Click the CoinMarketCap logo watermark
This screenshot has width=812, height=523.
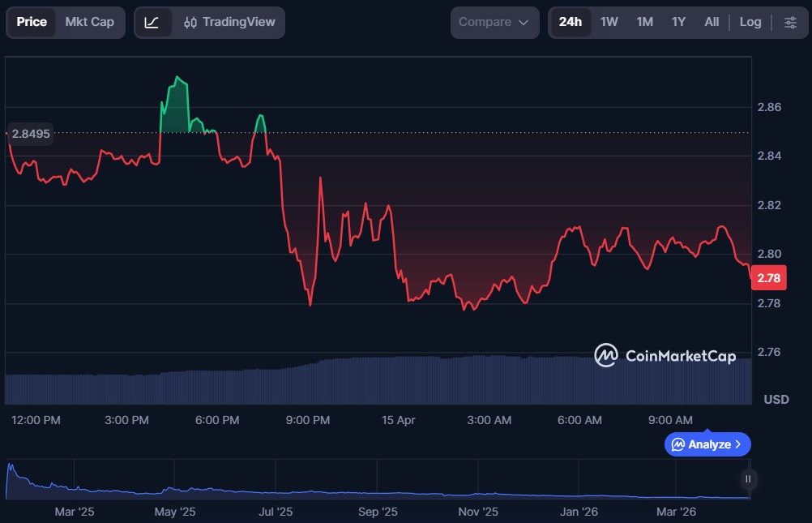point(665,355)
